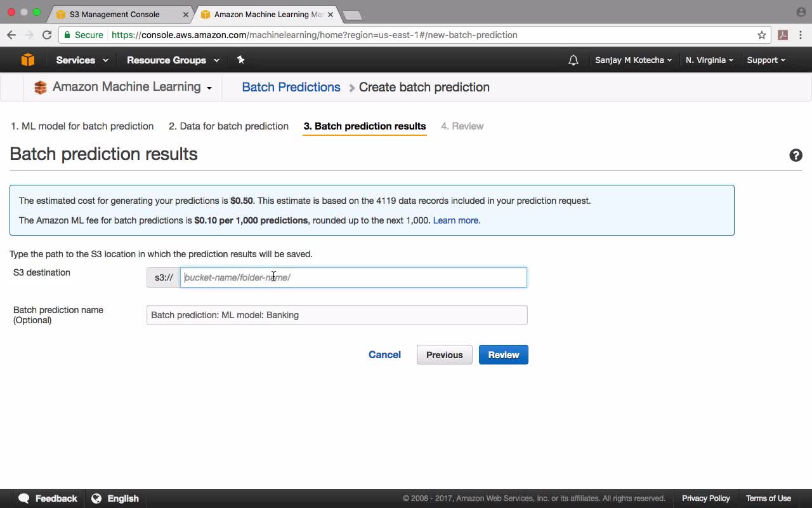Open the pin shortcuts star icon
Image resolution: width=812 pixels, height=508 pixels.
(x=240, y=60)
